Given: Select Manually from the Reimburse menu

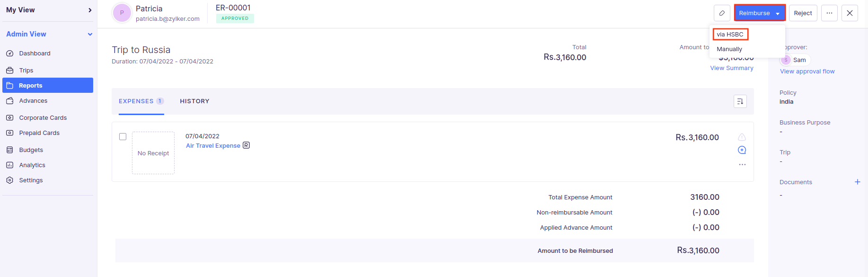Looking at the screenshot, I should pos(728,49).
